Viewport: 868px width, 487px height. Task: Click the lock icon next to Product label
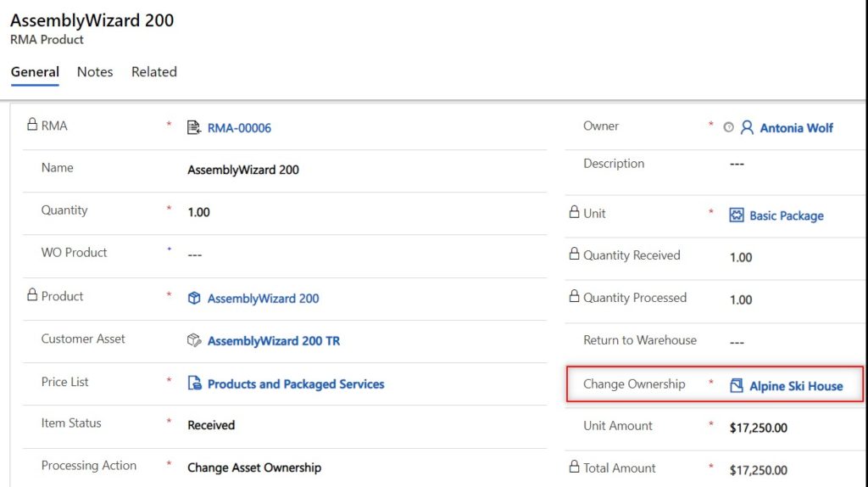32,294
